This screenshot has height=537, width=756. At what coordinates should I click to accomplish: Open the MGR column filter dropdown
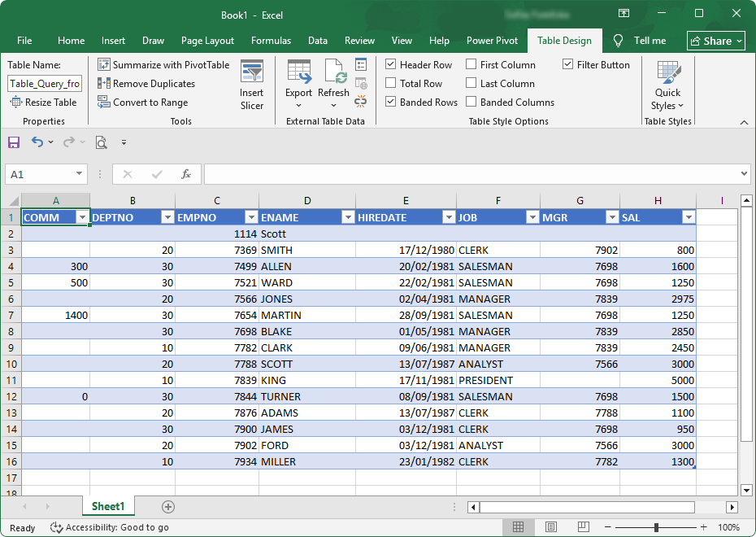point(612,217)
